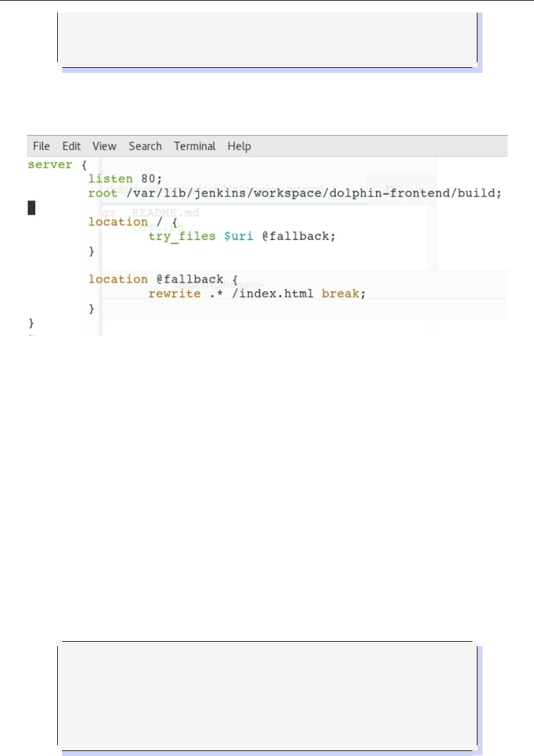
Task: Click the '$uri' variable
Action: [237, 236]
